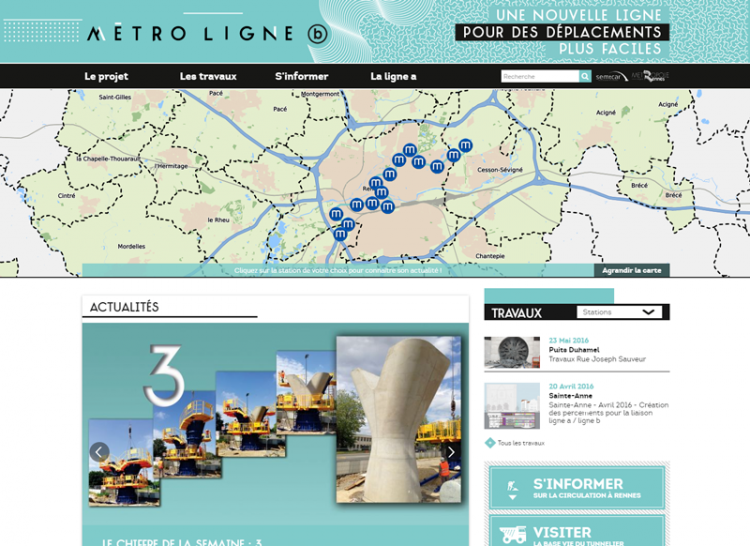The width and height of the screenshot is (750, 546).
Task: Click the Le chiffre de la semaine caption
Action: tap(182, 542)
